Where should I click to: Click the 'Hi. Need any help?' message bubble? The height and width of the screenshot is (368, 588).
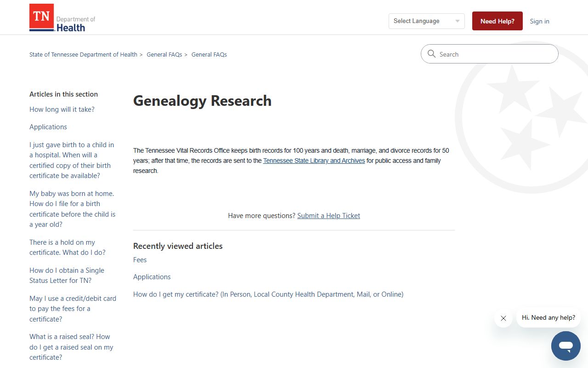pos(548,317)
